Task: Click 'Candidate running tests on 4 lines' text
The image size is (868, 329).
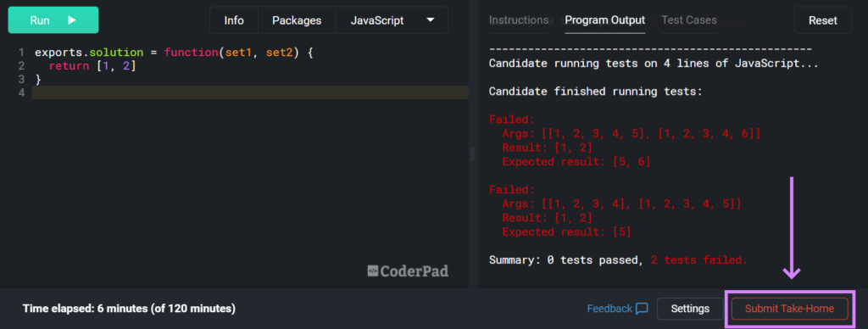Action: point(654,63)
